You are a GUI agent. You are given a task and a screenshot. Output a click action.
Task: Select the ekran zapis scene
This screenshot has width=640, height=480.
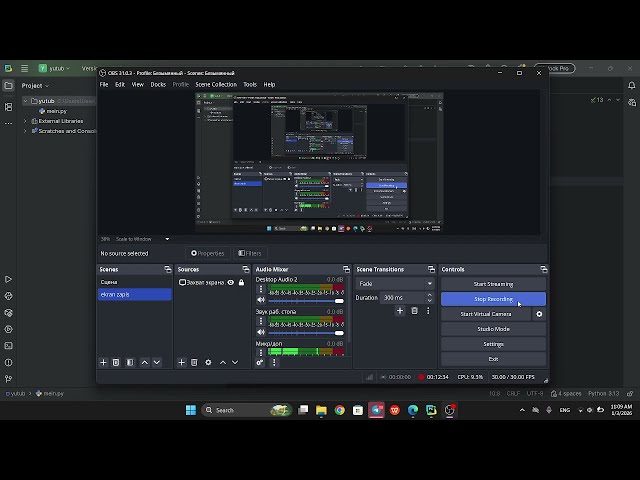(135, 294)
